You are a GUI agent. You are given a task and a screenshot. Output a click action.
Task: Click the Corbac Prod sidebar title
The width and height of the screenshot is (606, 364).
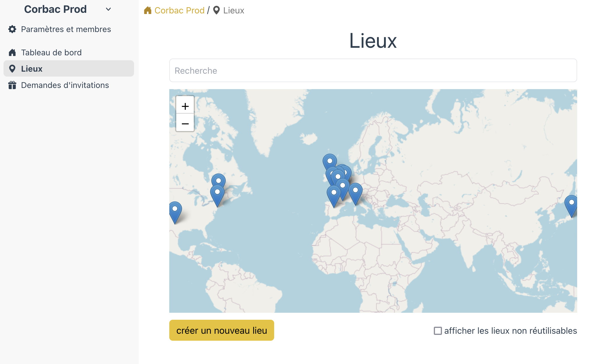[55, 9]
